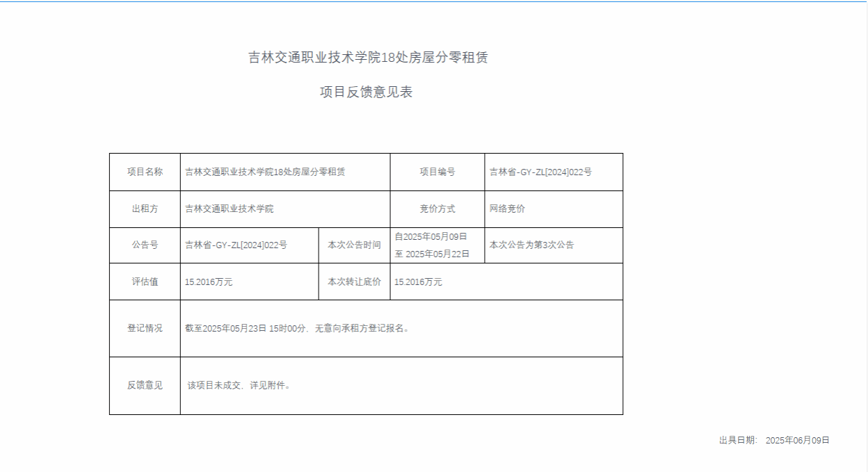Image resolution: width=868 pixels, height=472 pixels.
Task: Select the feedback text 该项目未成交、详见附件
Action: click(x=239, y=385)
